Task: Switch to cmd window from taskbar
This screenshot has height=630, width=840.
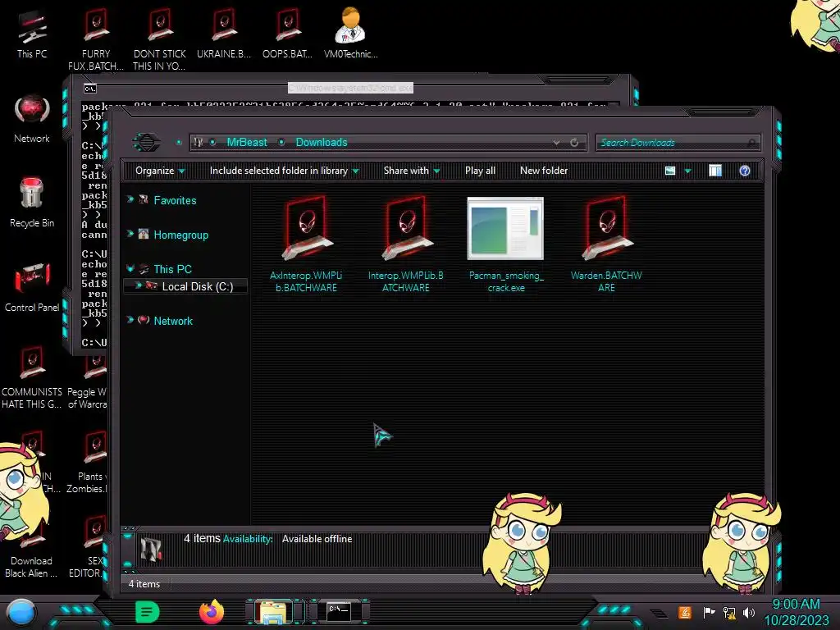Action: (x=340, y=610)
